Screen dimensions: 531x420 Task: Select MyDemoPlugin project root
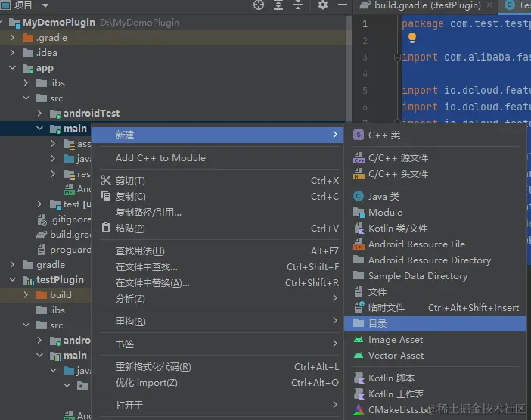(x=58, y=23)
